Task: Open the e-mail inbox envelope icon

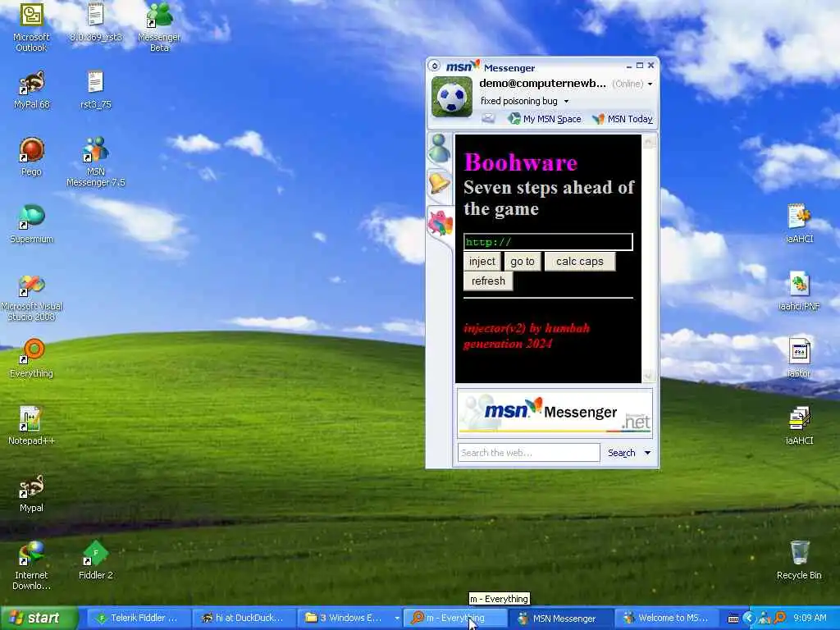Action: coord(487,118)
